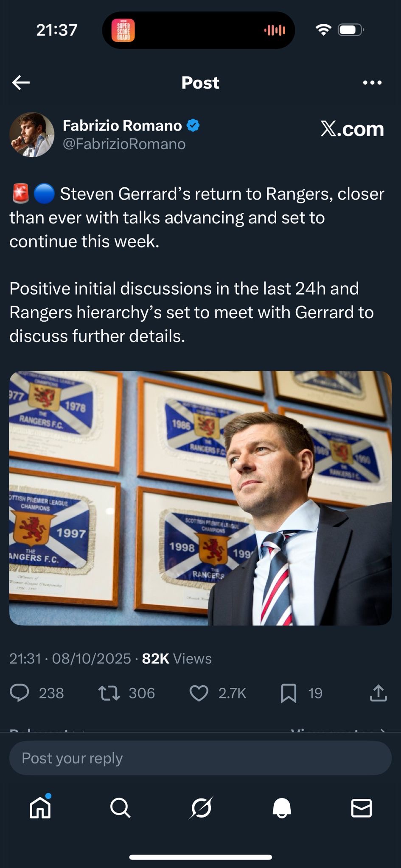Tap the @FabrizioRomano handle
401x868 pixels.
[x=124, y=144]
